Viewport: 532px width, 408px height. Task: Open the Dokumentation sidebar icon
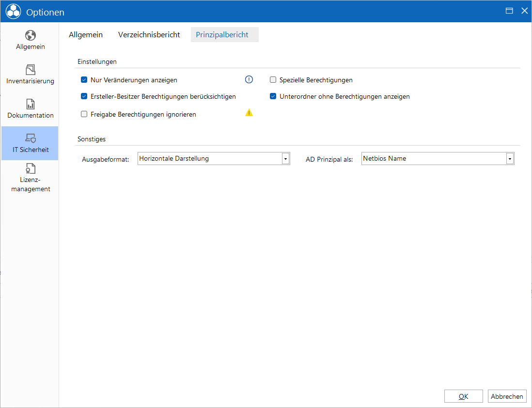tap(31, 104)
